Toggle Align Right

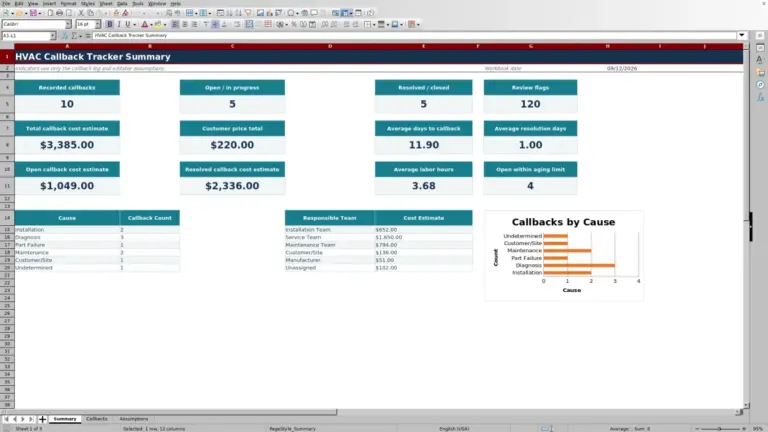click(194, 24)
